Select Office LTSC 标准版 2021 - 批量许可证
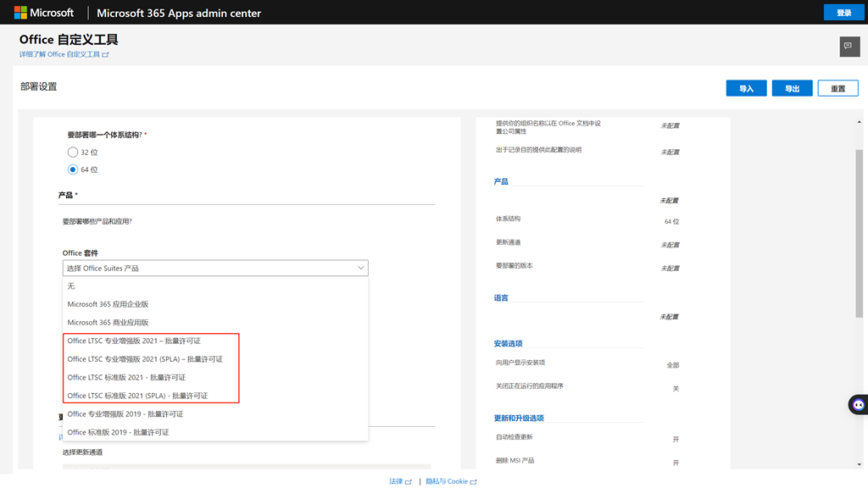This screenshot has width=868, height=488. (215, 377)
